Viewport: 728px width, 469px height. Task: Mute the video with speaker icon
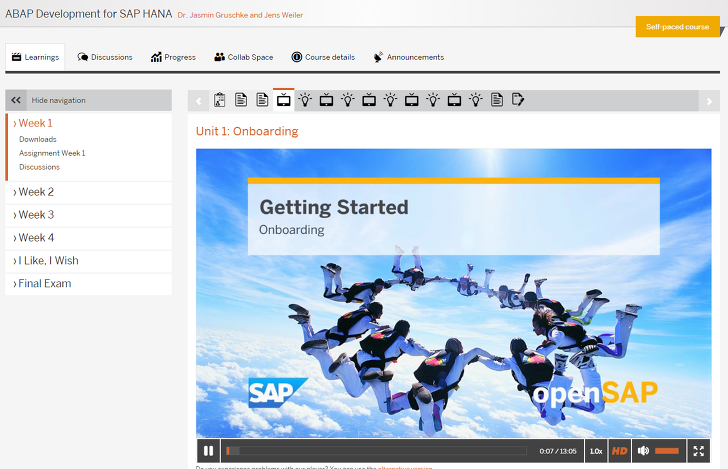[x=643, y=451]
